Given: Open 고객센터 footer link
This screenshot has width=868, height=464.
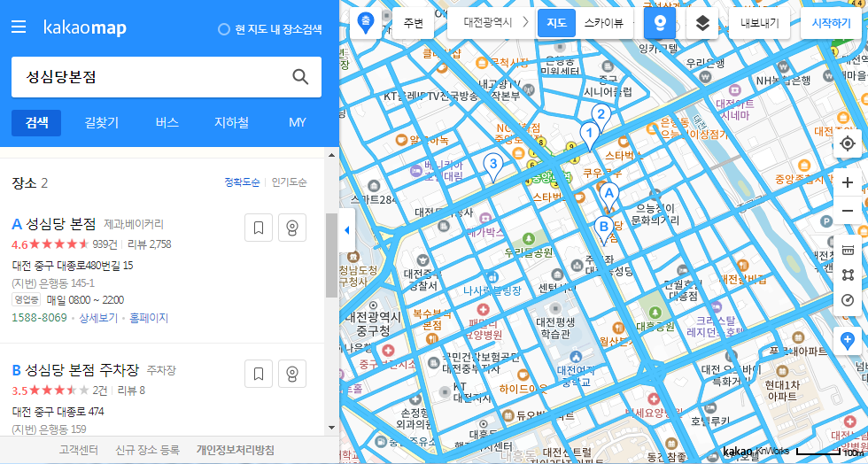Looking at the screenshot, I should 79,450.
